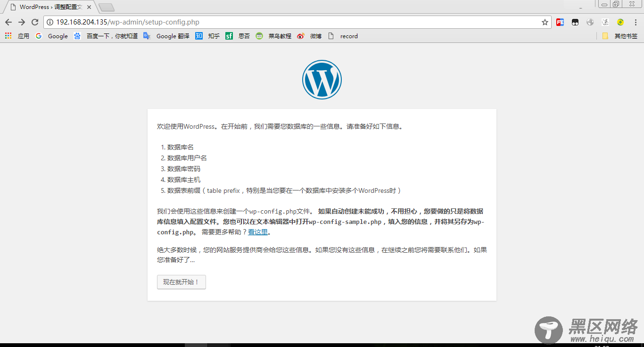
Task: Bookmark this page with the star icon
Action: click(x=545, y=22)
